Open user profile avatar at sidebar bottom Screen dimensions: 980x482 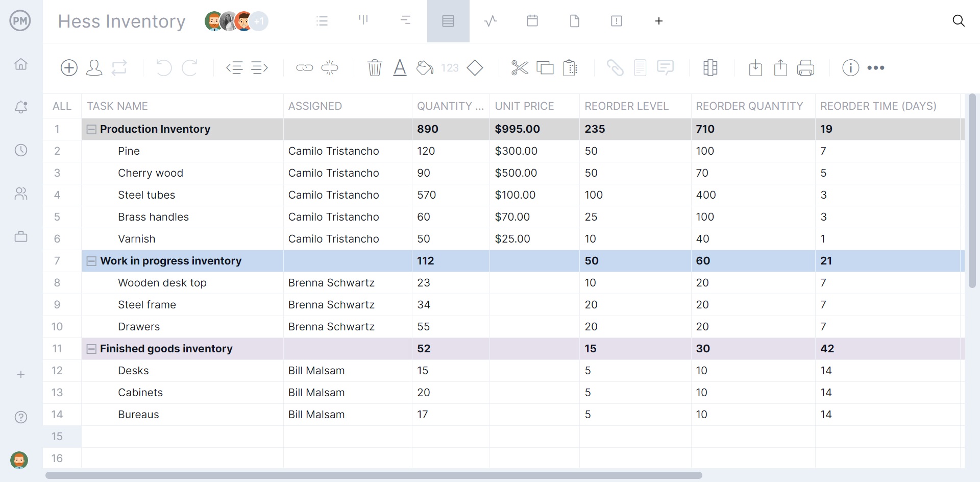click(19, 460)
